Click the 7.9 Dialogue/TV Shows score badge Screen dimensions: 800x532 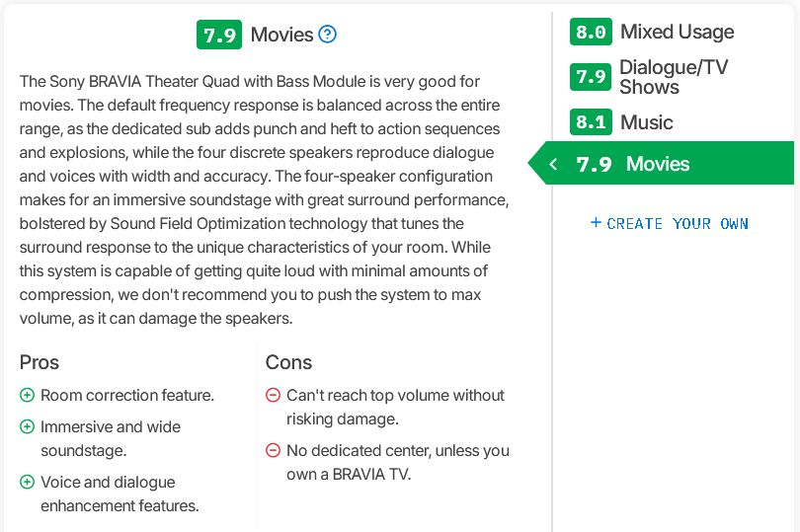[591, 77]
